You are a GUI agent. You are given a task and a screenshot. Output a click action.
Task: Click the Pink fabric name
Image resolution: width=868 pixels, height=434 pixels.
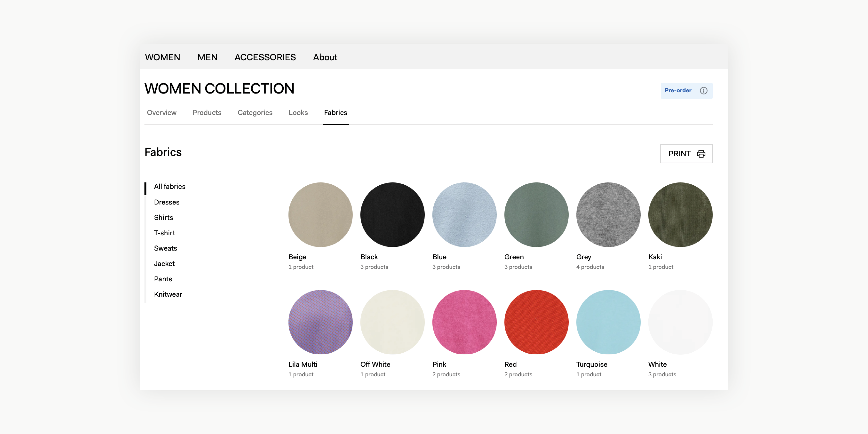tap(439, 364)
